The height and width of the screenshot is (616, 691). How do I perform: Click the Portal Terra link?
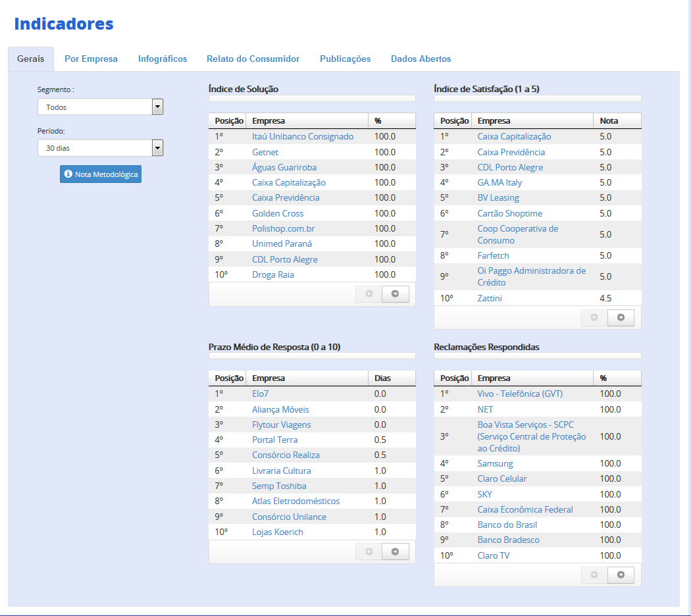[x=274, y=440]
